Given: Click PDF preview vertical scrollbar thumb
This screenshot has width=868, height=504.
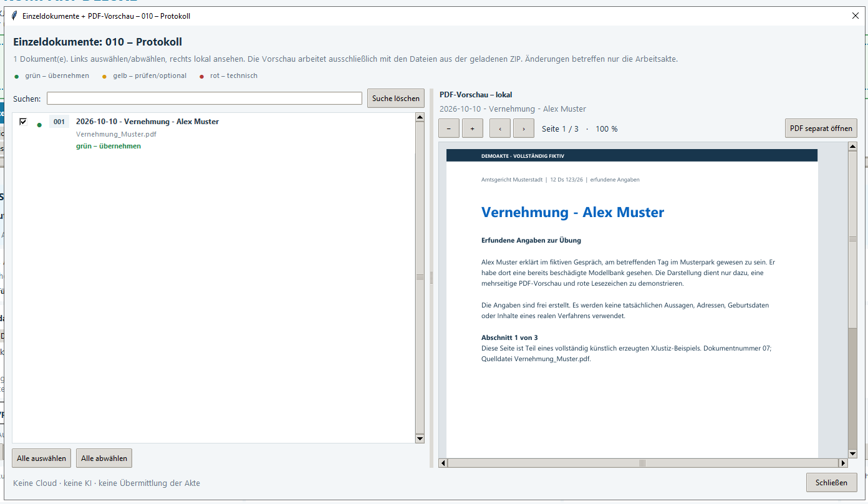Looking at the screenshot, I should coord(852,240).
